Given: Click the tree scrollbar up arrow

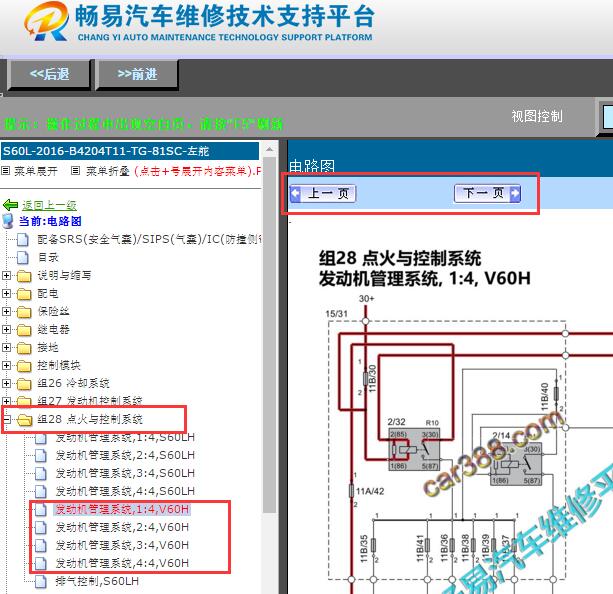Looking at the screenshot, I should point(269,149).
